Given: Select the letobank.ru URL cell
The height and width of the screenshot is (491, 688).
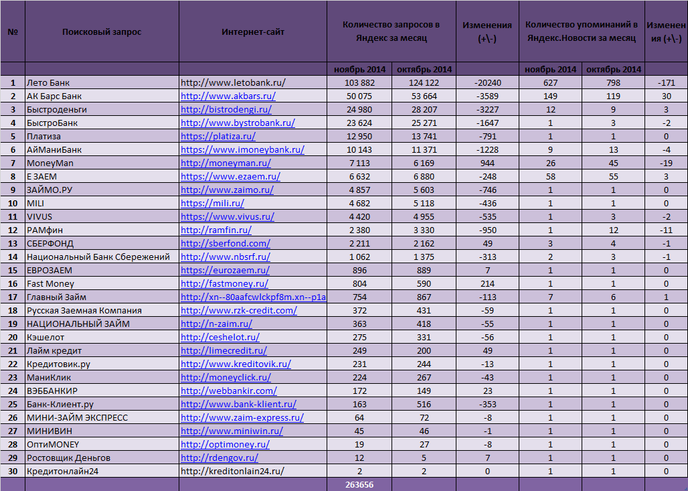Looking at the screenshot, I should 253,82.
